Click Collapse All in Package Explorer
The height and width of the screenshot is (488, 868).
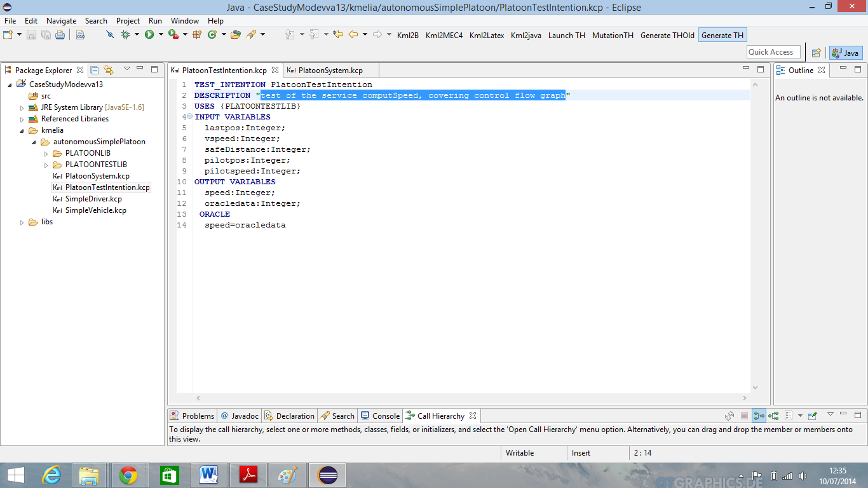(95, 70)
